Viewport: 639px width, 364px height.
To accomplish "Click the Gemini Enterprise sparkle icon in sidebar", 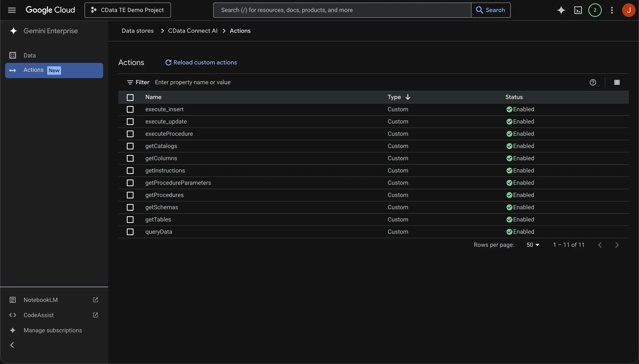I will 13,31.
